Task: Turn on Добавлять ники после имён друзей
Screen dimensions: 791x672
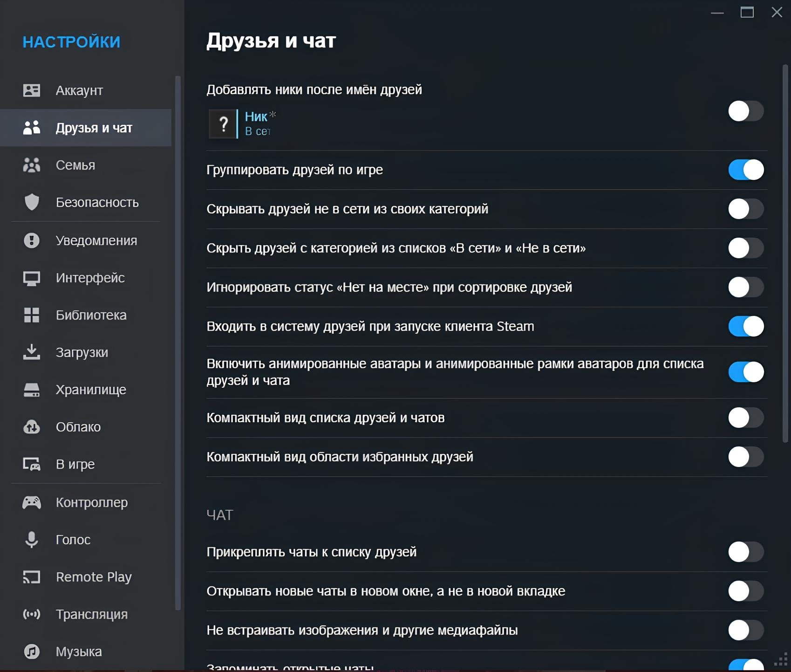Action: pos(746,111)
